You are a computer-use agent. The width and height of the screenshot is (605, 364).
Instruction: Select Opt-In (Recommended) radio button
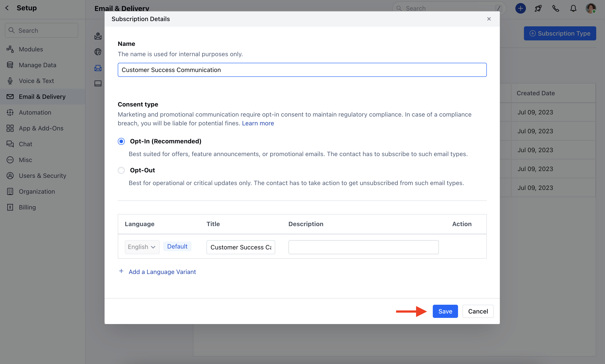121,141
